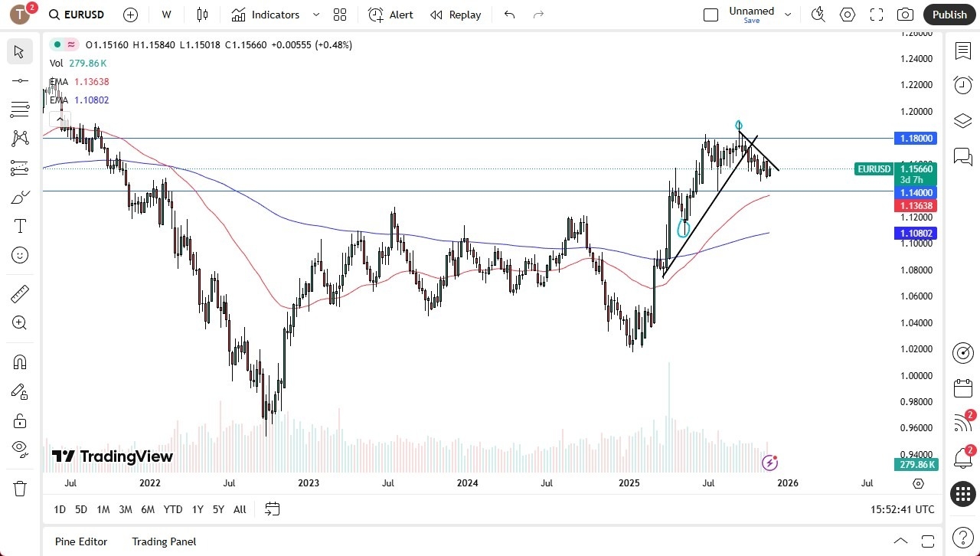Open the Emoji stickers tool

pyautogui.click(x=19, y=255)
